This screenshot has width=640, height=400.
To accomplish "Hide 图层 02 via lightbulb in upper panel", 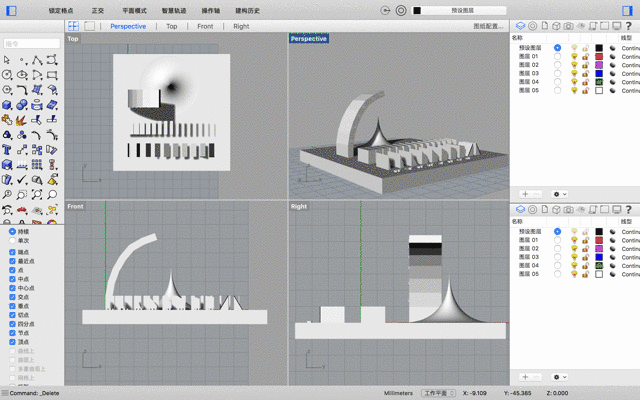I will click(x=574, y=65).
